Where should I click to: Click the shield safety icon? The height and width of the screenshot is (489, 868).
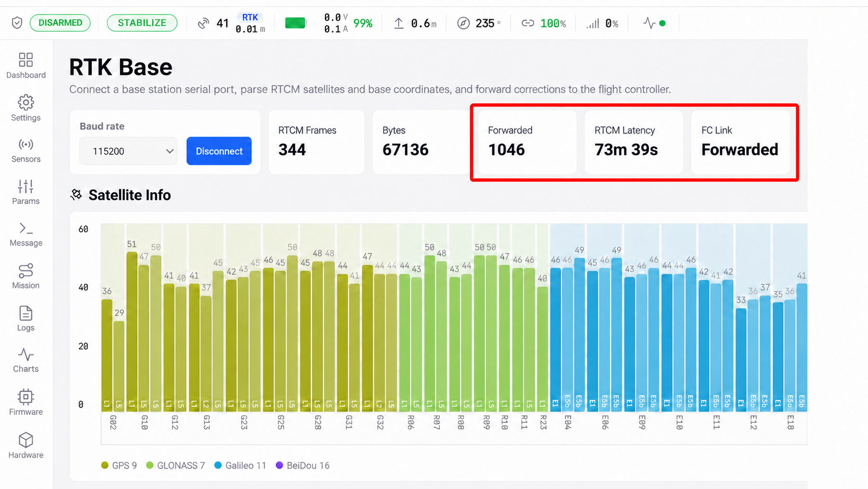click(17, 23)
